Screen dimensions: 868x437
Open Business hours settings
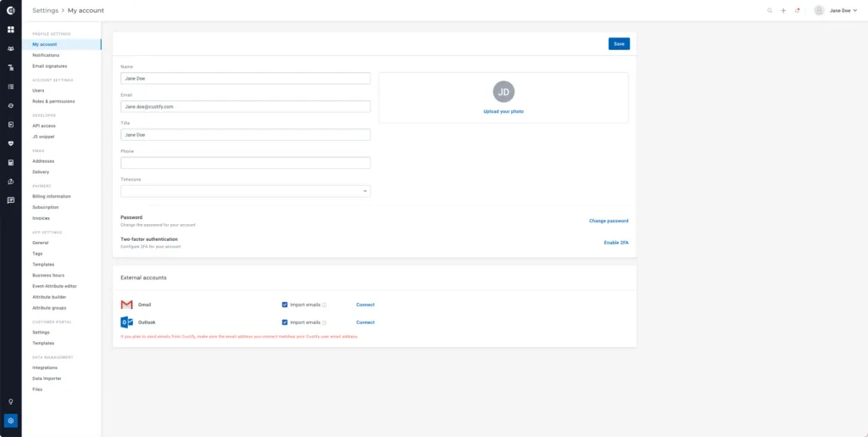[48, 275]
